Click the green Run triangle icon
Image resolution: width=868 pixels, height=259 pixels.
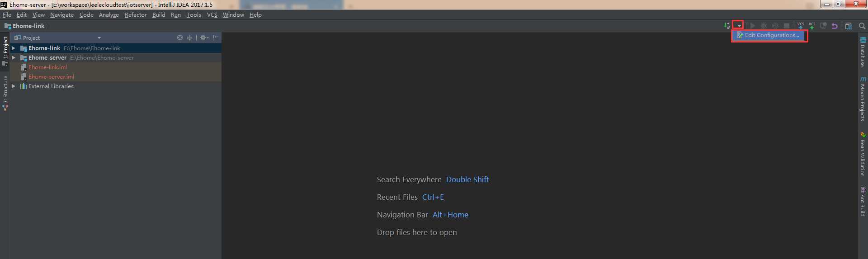click(x=752, y=26)
